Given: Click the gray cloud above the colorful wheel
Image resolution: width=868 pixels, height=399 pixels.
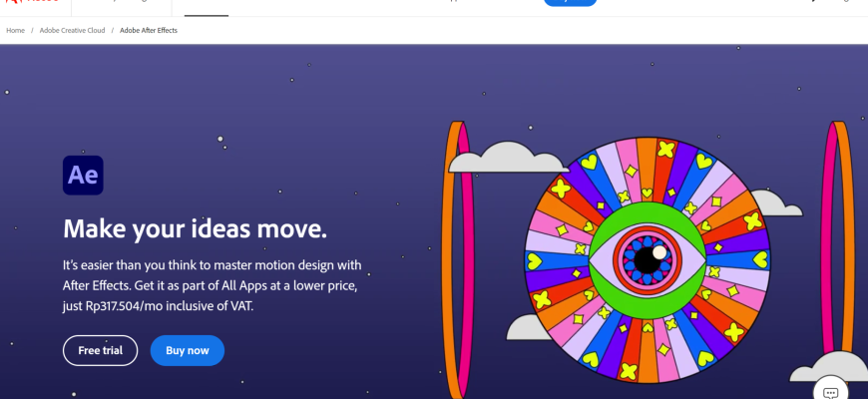Looking at the screenshot, I should (x=507, y=158).
